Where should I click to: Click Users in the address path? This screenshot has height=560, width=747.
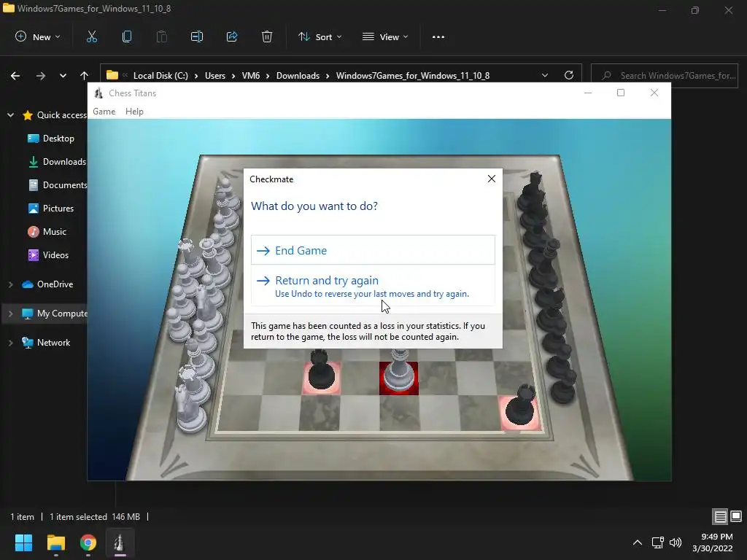(215, 76)
